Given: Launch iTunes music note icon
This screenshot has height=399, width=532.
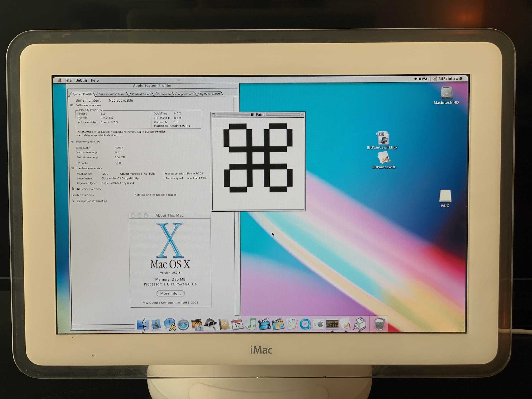Looking at the screenshot, I should [x=251, y=324].
